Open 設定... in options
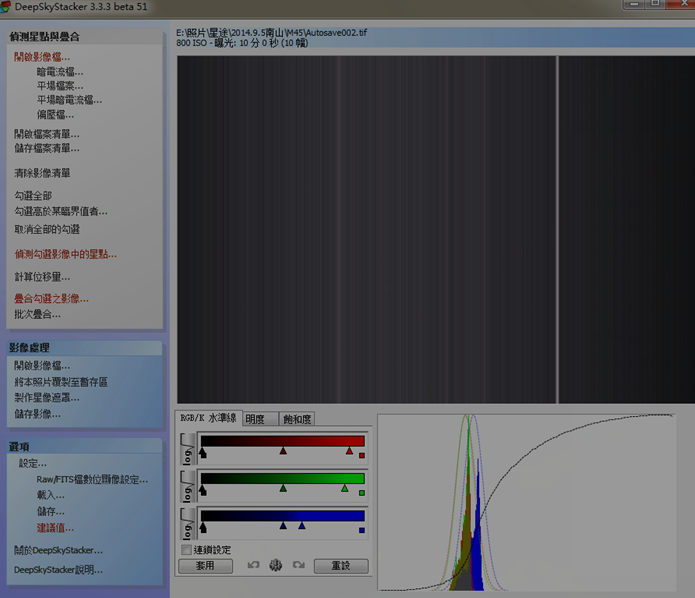The image size is (695, 598). (x=32, y=463)
